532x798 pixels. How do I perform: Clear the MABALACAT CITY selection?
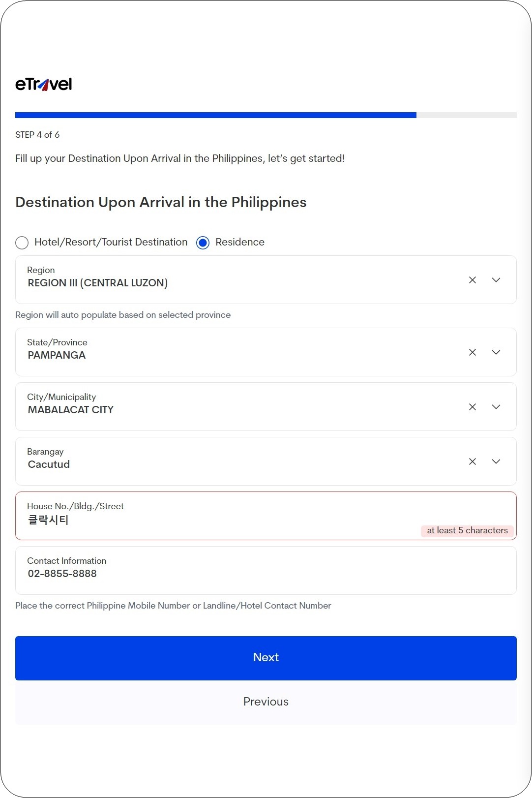[473, 407]
